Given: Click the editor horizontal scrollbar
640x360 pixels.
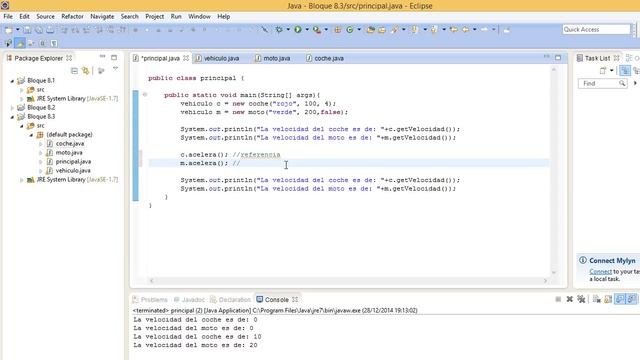Looking at the screenshot, I should 349,280.
